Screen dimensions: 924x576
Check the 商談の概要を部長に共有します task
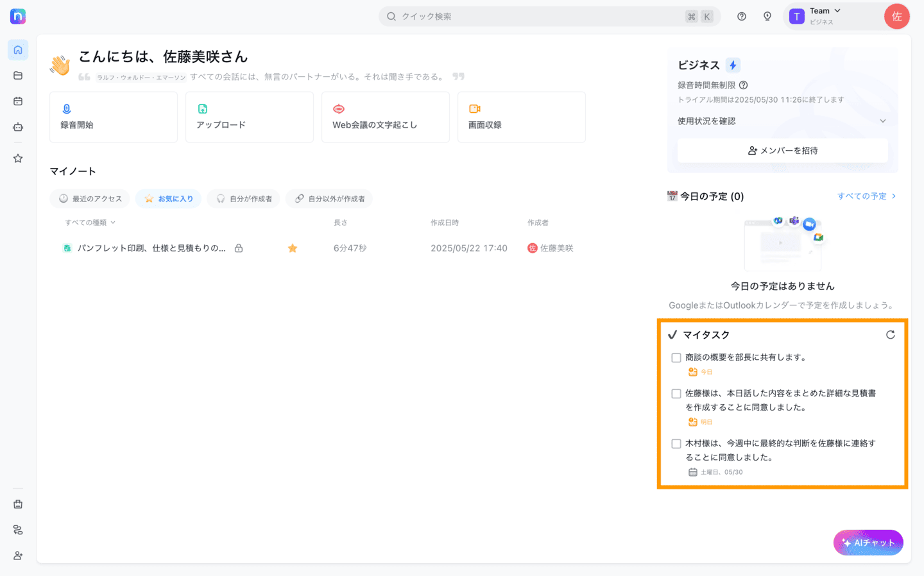[676, 358]
